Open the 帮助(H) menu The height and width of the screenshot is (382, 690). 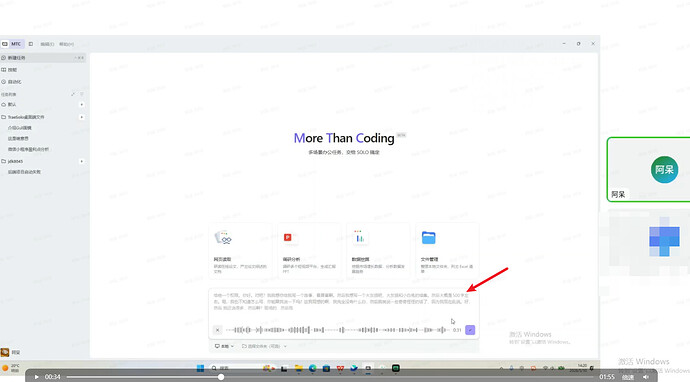66,44
